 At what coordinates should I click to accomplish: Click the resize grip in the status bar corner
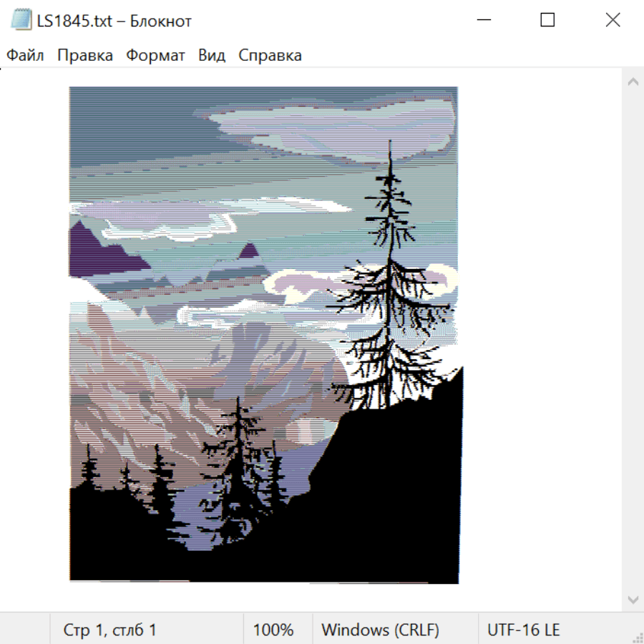pos(638,638)
